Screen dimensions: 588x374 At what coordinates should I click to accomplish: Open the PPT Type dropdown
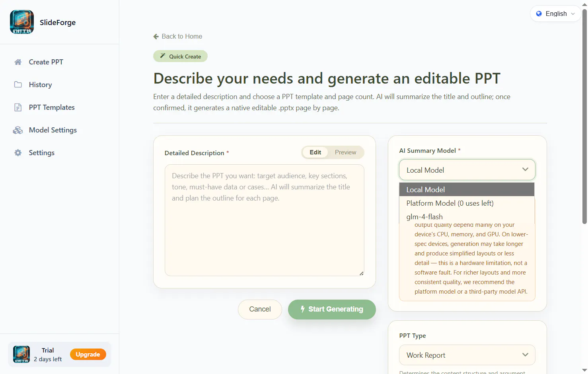[x=467, y=355]
